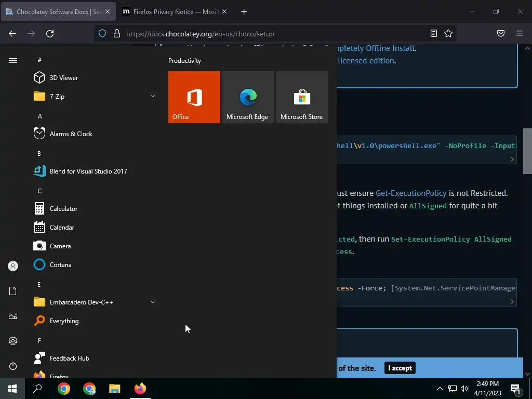Image resolution: width=532 pixels, height=399 pixels.
Task: Open 3D Viewer from the app list
Action: point(95,78)
